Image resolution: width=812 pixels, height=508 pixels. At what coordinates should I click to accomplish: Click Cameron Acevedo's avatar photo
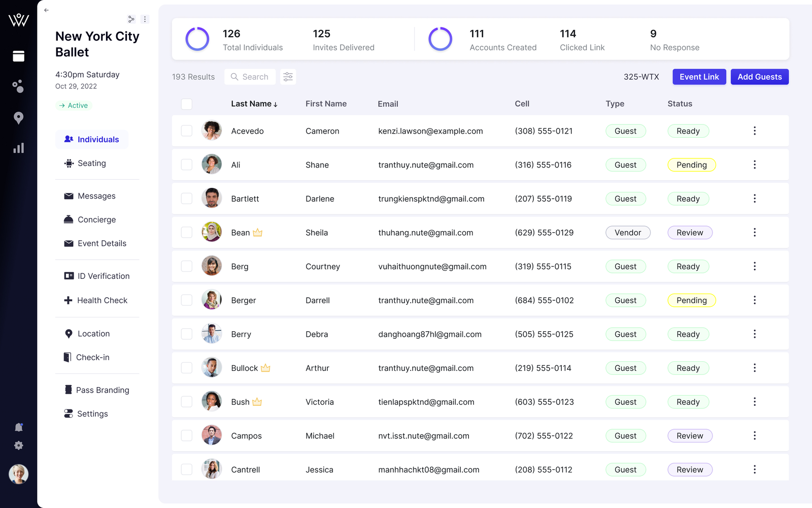coord(212,131)
